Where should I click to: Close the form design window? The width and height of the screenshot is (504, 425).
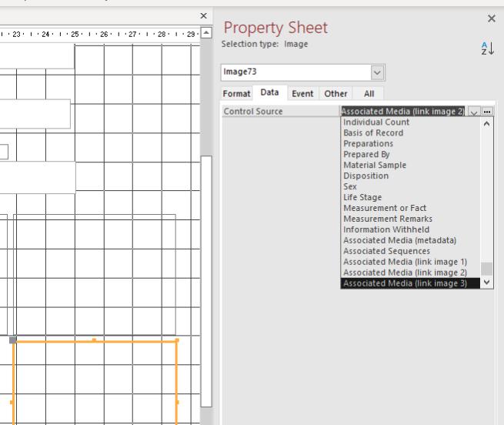(x=203, y=15)
